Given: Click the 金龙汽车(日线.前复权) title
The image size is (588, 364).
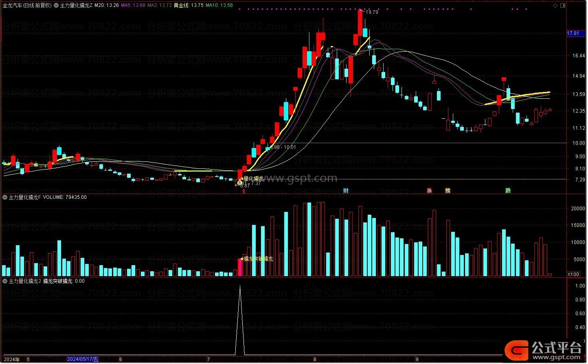Looking at the screenshot, I should 27,6.
